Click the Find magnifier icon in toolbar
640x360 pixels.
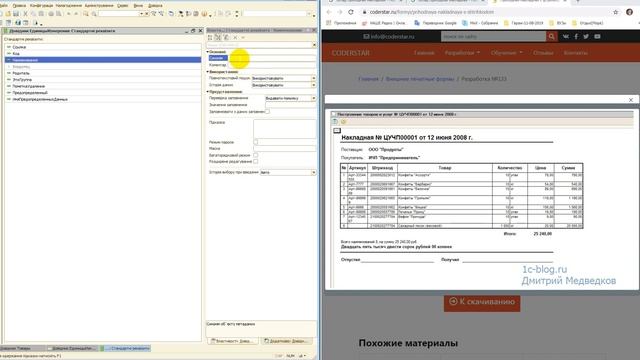(86, 14)
